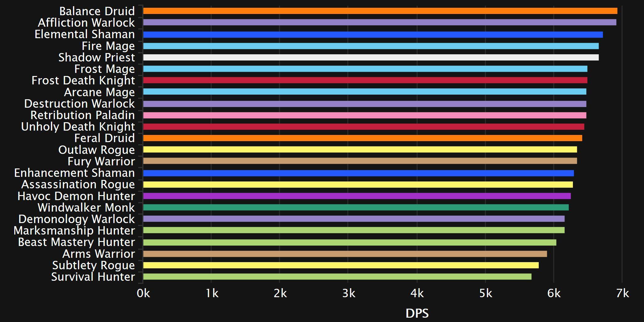This screenshot has height=322, width=644.
Task: Click the 7k x-axis tick label
Action: 622,293
